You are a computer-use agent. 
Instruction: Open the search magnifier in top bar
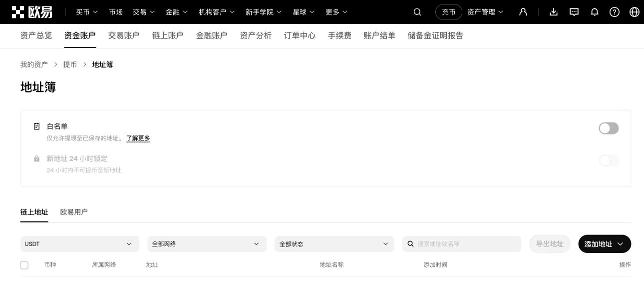(417, 12)
